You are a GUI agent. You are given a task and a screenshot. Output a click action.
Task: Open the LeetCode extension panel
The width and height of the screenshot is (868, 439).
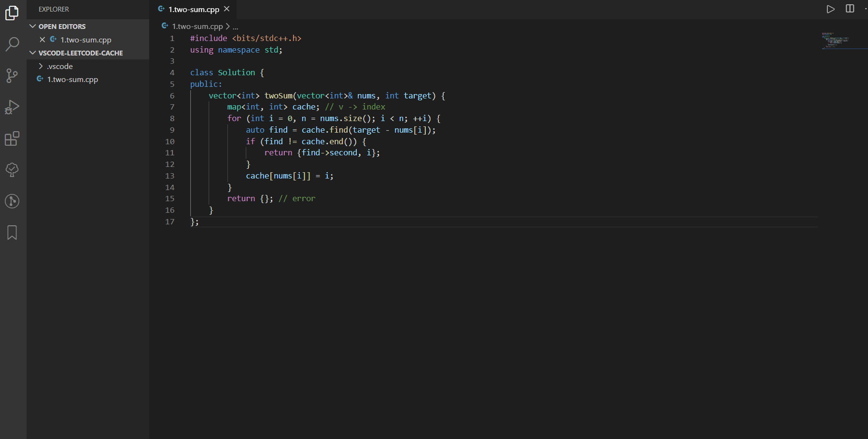point(12,170)
